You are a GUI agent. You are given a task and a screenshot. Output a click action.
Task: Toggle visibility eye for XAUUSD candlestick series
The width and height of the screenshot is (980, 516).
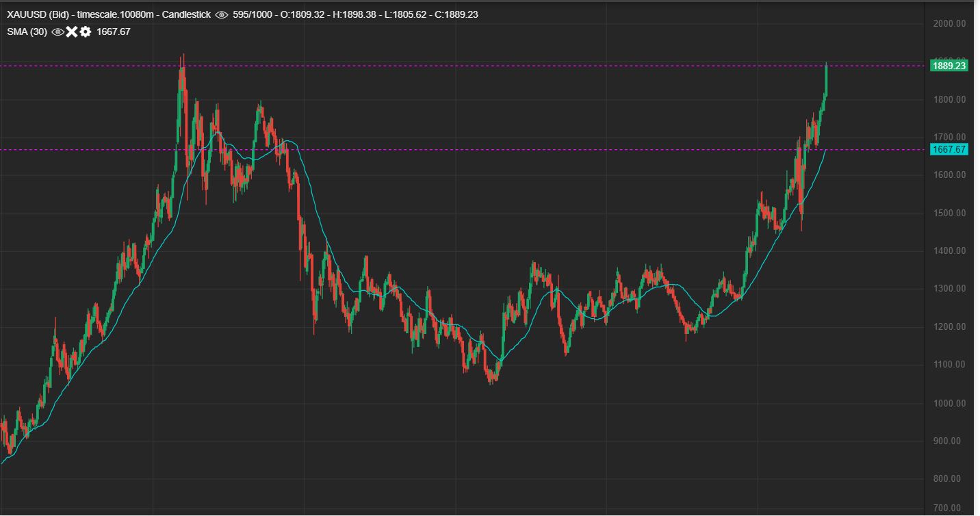tap(222, 14)
